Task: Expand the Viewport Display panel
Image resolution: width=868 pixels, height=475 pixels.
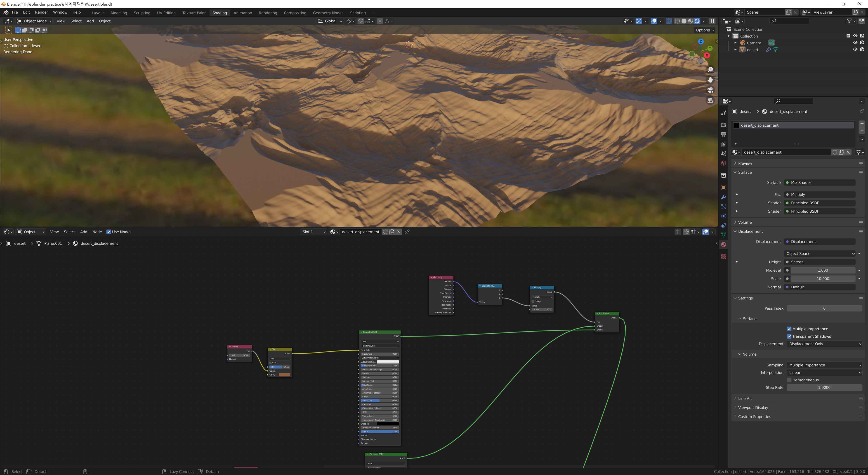Action: point(753,408)
